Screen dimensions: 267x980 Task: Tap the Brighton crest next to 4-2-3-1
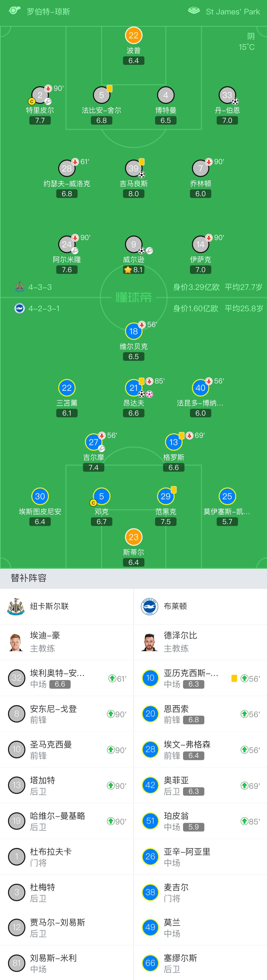click(19, 308)
